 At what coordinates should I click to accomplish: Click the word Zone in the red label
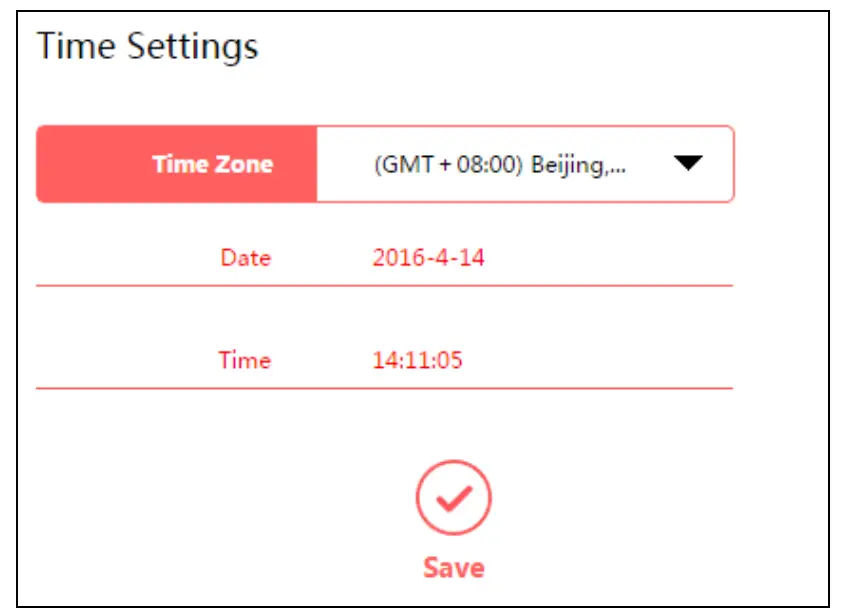243,164
